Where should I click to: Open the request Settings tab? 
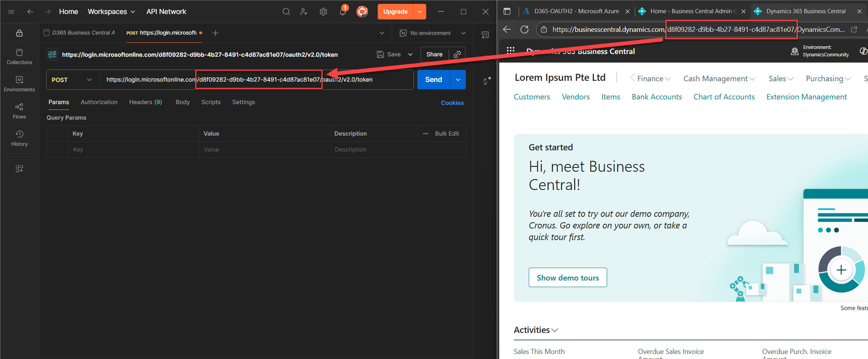click(243, 102)
